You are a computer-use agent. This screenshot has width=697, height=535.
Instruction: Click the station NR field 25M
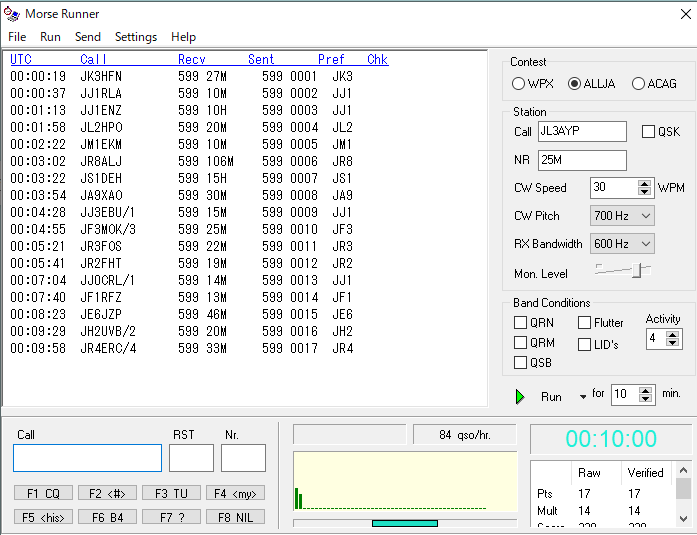click(582, 160)
